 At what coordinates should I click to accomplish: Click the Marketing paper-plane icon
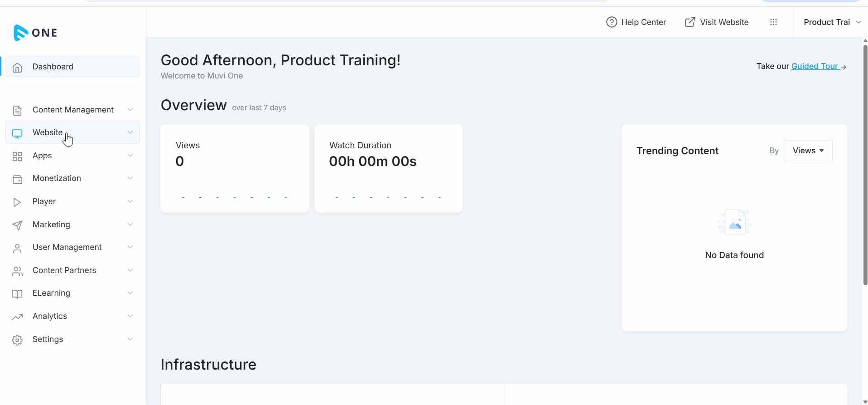pos(17,225)
